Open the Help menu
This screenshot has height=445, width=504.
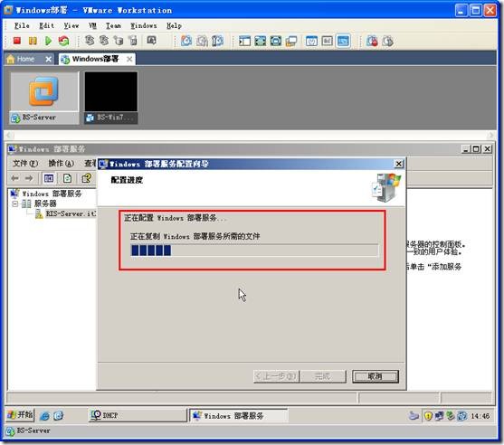pyautogui.click(x=175, y=25)
